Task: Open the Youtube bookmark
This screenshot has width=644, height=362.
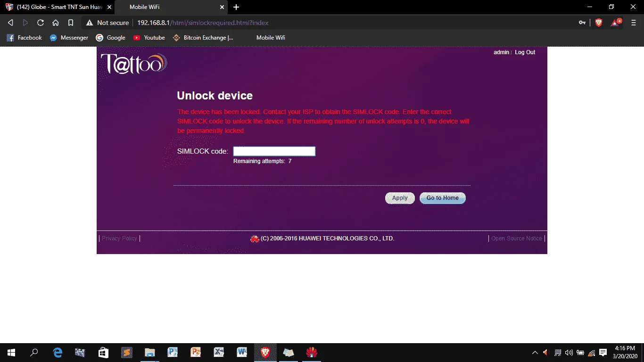Action: pyautogui.click(x=149, y=38)
